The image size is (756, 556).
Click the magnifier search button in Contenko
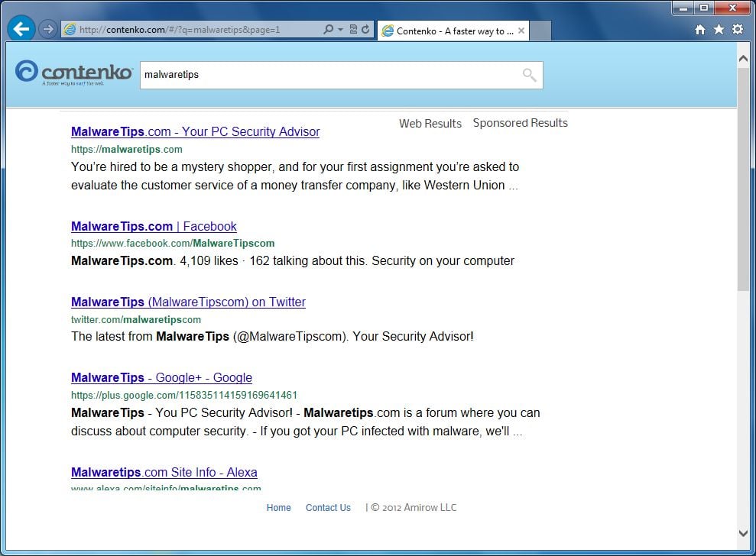click(x=530, y=75)
